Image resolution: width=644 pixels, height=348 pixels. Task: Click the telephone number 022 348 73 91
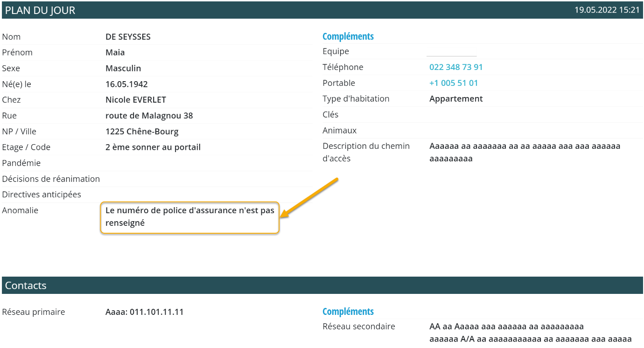click(x=456, y=67)
